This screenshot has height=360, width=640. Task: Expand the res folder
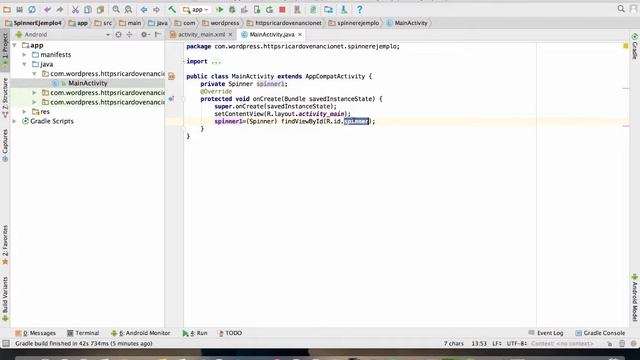[x=24, y=111]
